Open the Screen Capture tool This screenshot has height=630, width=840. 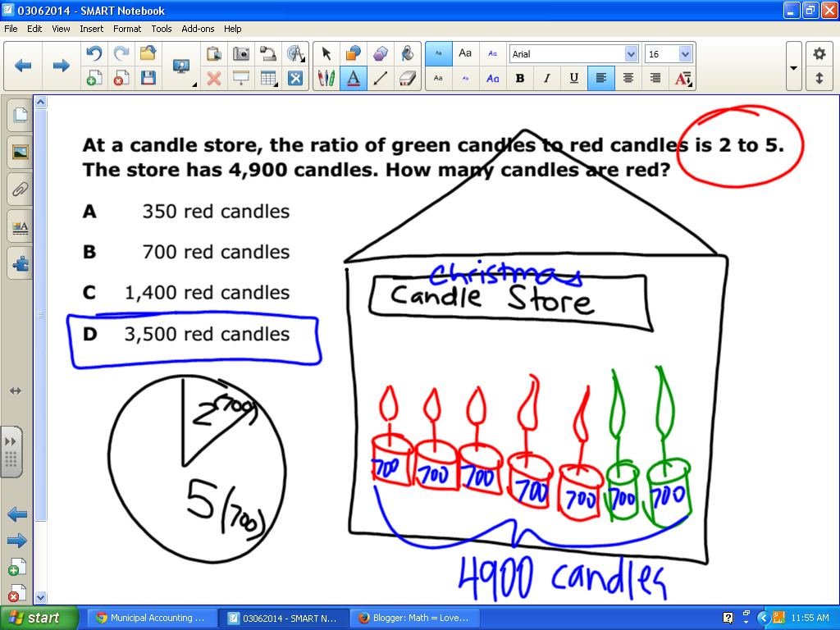[241, 54]
